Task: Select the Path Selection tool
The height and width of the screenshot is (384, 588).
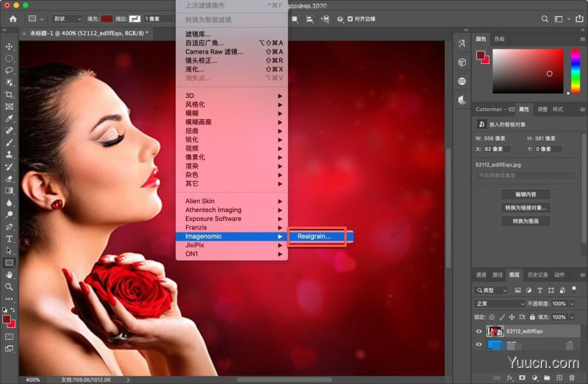Action: pos(10,251)
